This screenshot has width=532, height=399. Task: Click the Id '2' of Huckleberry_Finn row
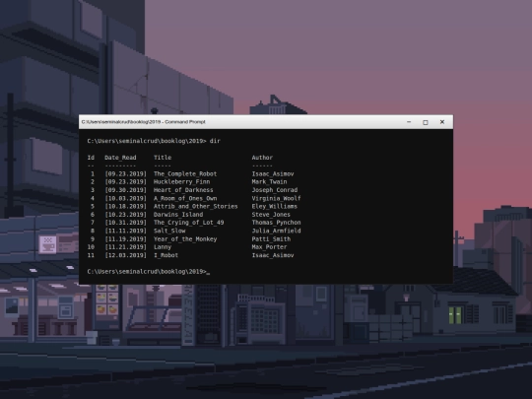click(x=93, y=182)
